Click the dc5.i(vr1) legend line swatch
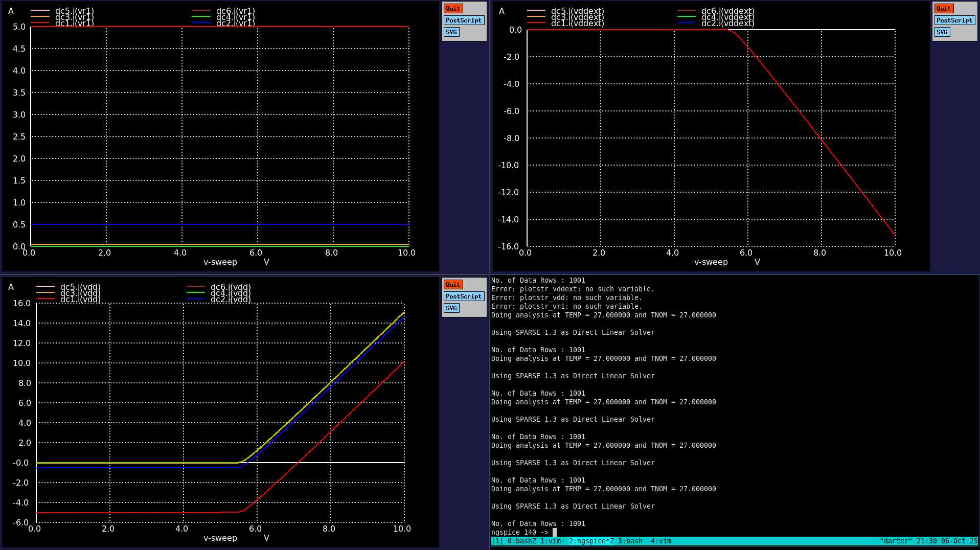980x550 pixels. tap(40, 10)
